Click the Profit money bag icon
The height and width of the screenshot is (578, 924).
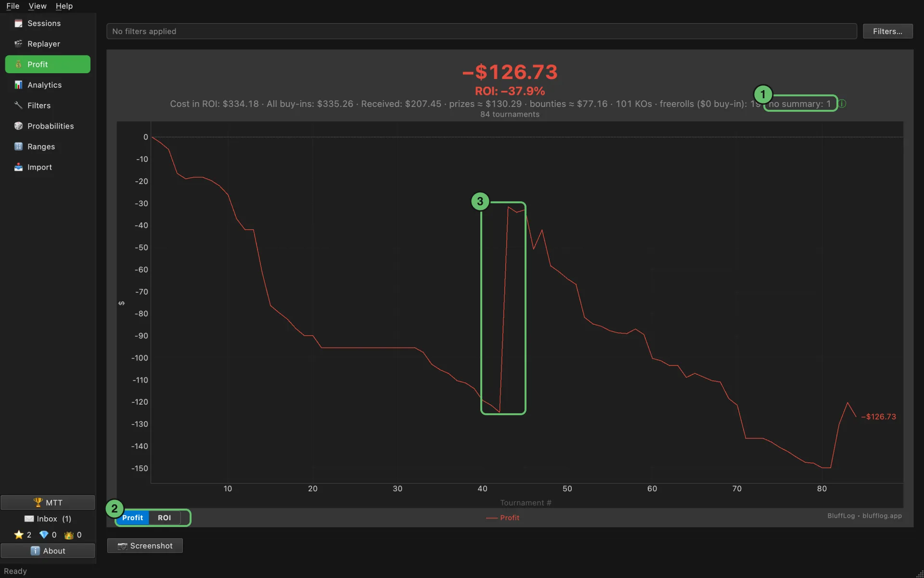(18, 65)
